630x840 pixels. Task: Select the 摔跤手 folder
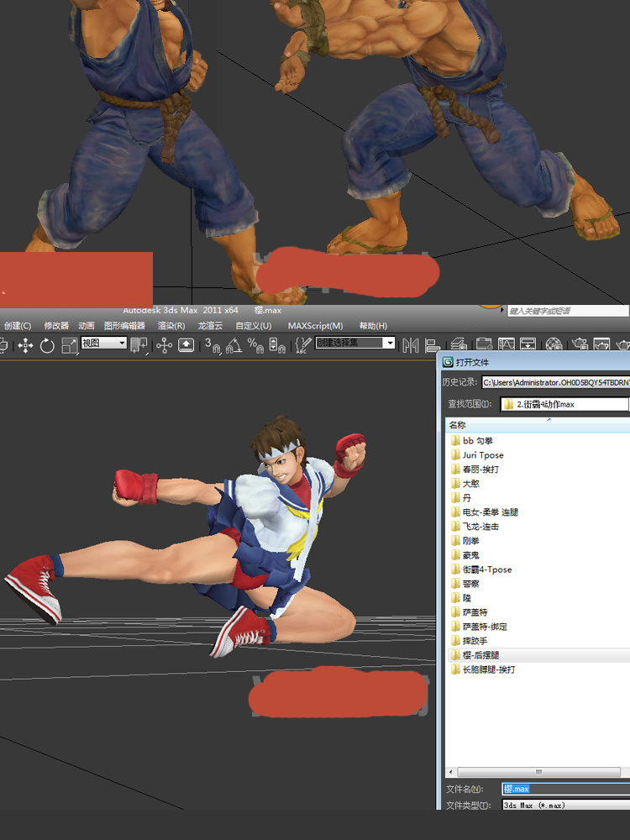(x=469, y=641)
